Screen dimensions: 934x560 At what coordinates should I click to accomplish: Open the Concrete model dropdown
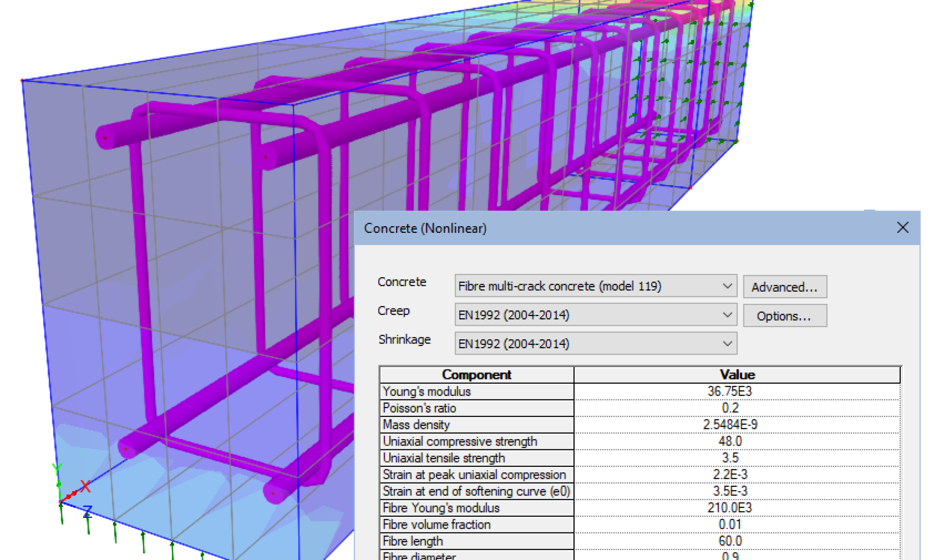click(x=727, y=286)
